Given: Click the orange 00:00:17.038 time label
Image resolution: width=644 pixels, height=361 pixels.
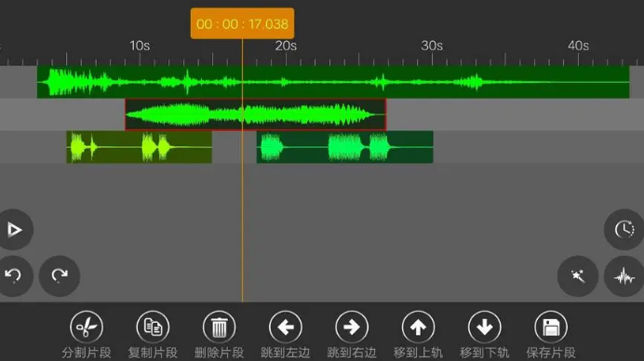Looking at the screenshot, I should (242, 24).
